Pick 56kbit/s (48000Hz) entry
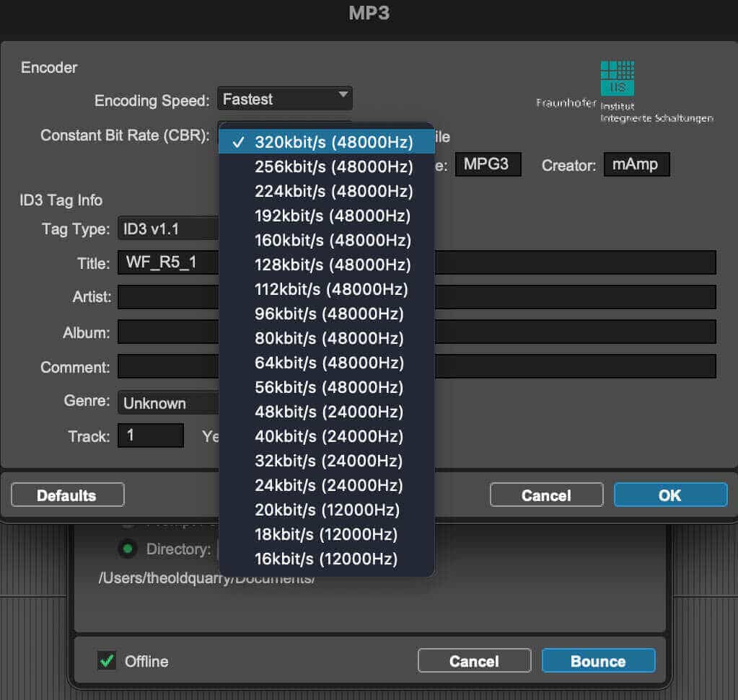Screen dimensions: 738x700 (327, 387)
